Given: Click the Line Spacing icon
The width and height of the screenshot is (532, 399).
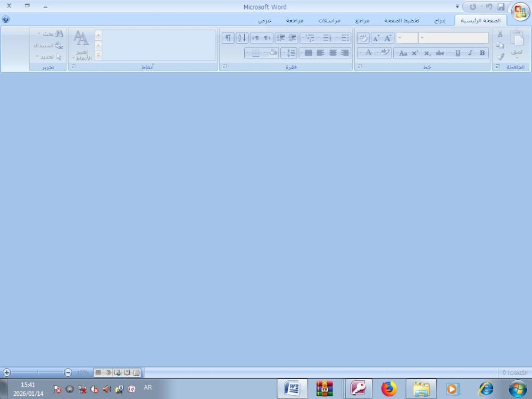Looking at the screenshot, I should (x=290, y=53).
